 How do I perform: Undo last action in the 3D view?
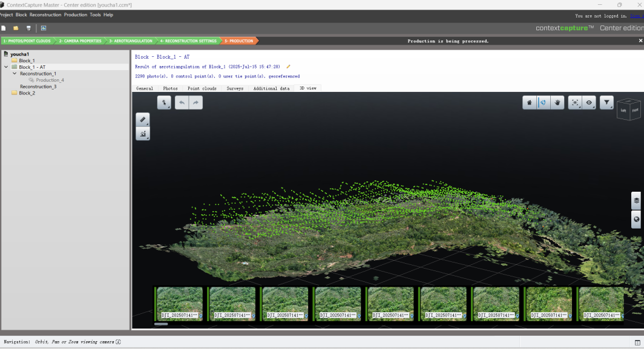click(x=182, y=102)
